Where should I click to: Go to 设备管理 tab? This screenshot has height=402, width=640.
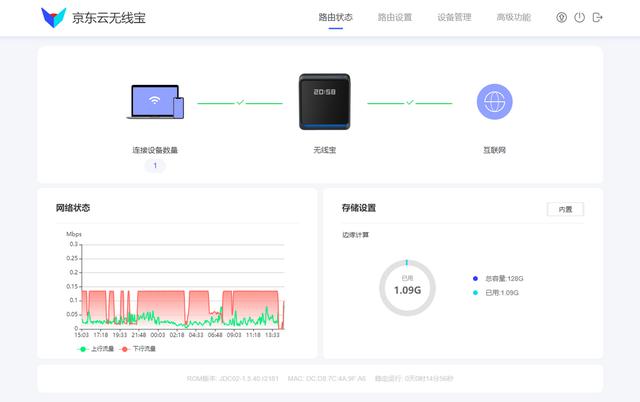tap(454, 17)
